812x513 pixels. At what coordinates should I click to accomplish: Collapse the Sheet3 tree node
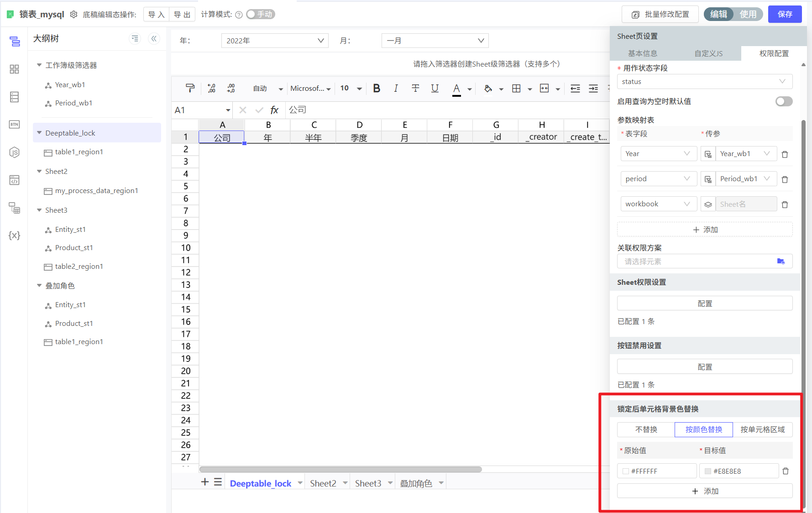point(39,210)
